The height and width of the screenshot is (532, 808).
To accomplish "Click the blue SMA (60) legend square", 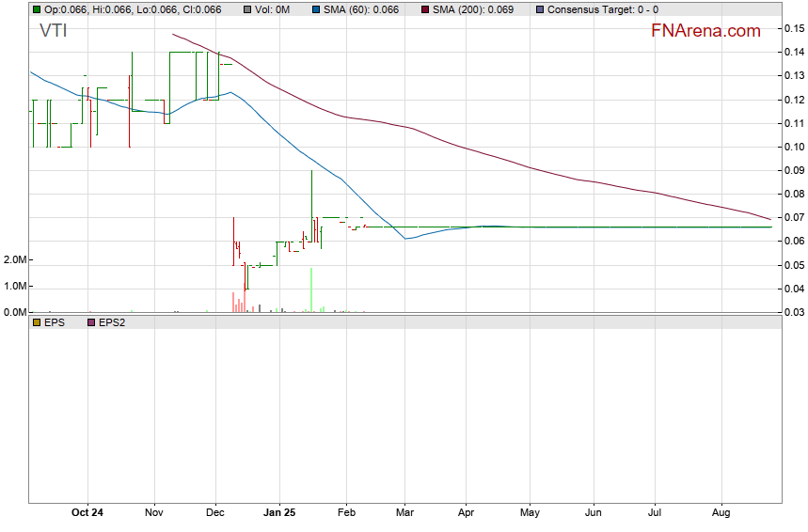I will [317, 9].
